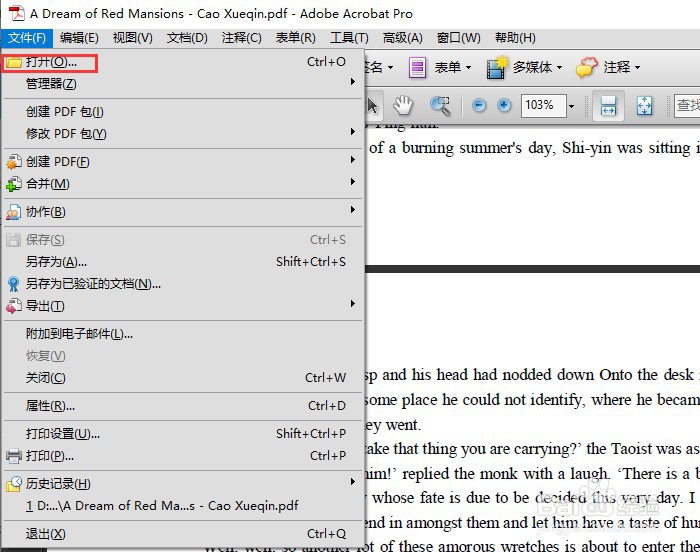Choose 打印设置(U)... entry
This screenshot has height=552, width=700.
click(x=182, y=434)
